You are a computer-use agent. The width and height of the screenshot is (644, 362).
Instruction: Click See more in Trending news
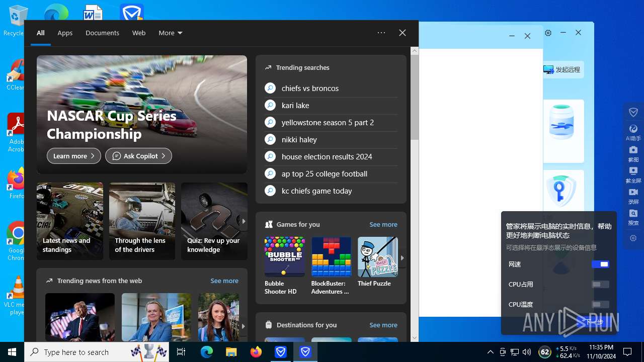[224, 281]
